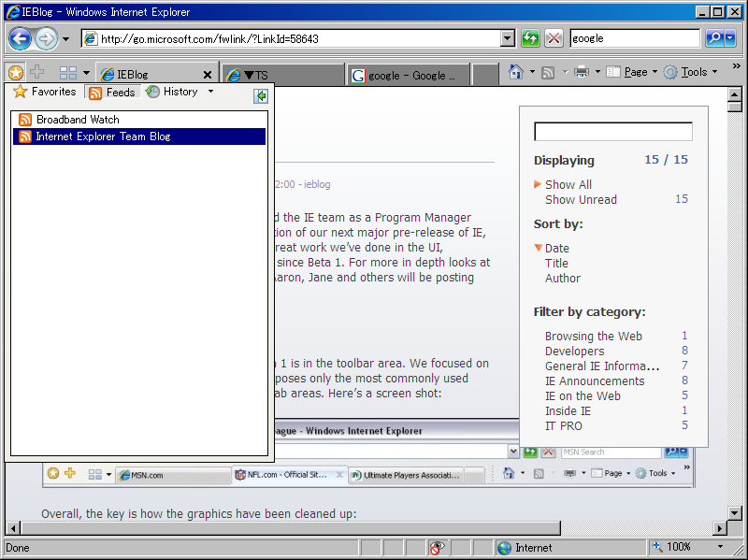This screenshot has width=748, height=560.
Task: Click the Add to Favorites plus icon
Action: [x=37, y=72]
